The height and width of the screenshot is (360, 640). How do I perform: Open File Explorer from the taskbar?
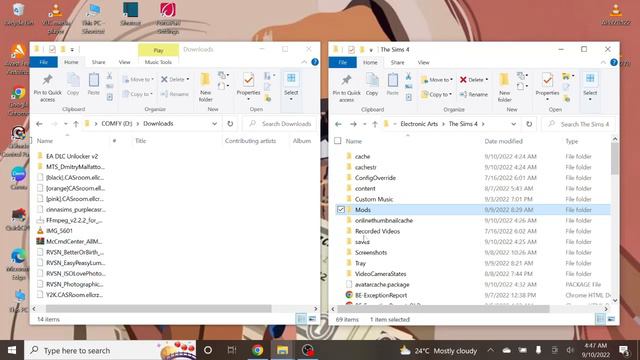[282, 350]
